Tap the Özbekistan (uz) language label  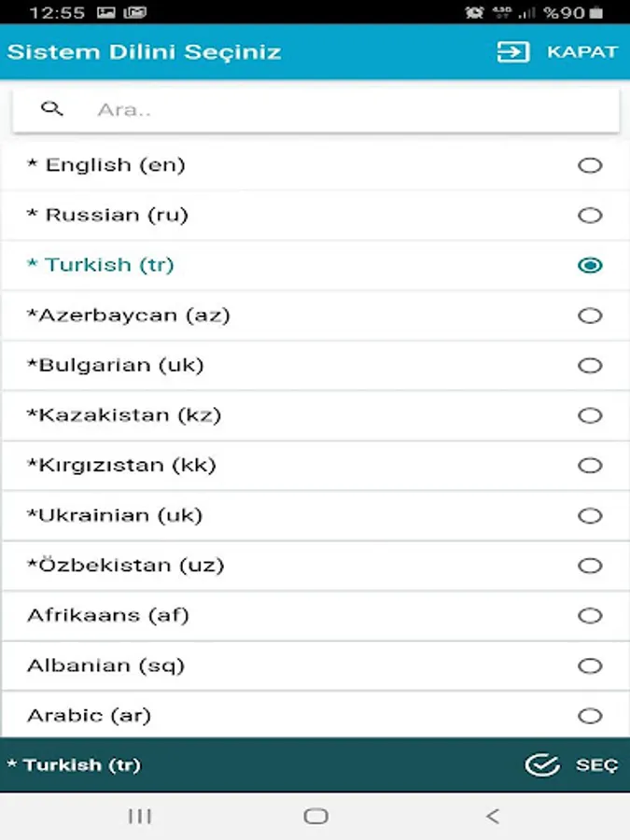coord(126,566)
